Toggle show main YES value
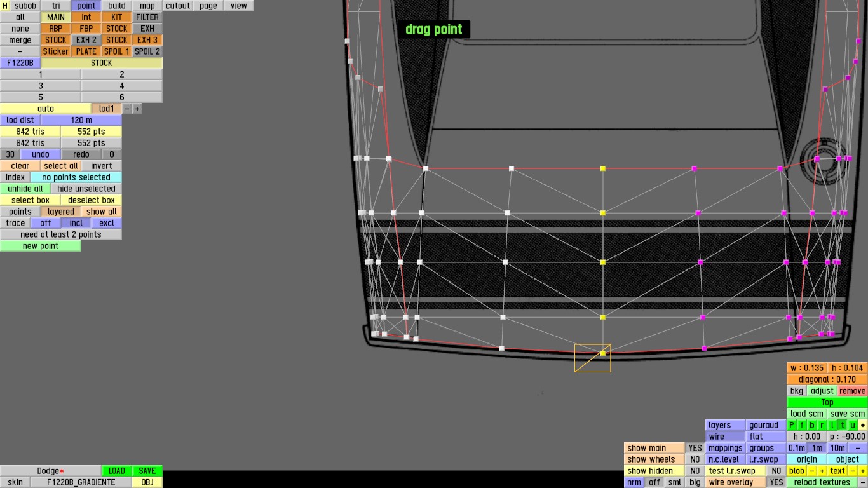Viewport: 868px width, 488px height. click(x=695, y=448)
